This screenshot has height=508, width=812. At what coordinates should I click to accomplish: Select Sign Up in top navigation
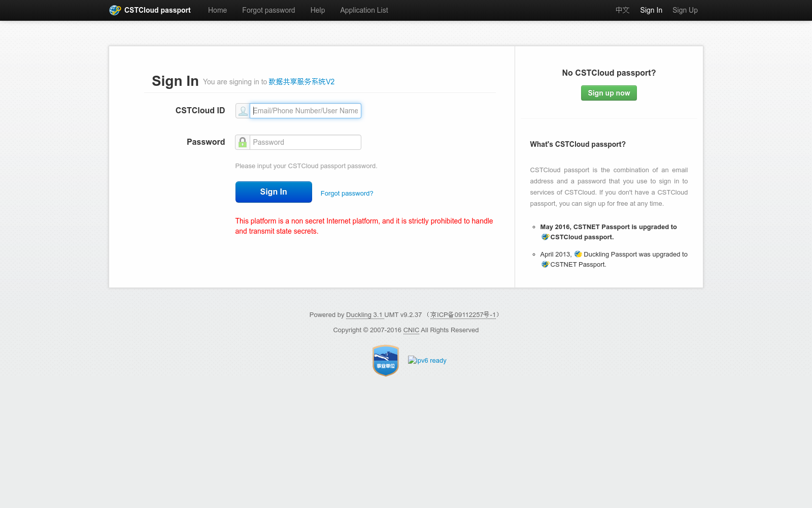(x=685, y=10)
